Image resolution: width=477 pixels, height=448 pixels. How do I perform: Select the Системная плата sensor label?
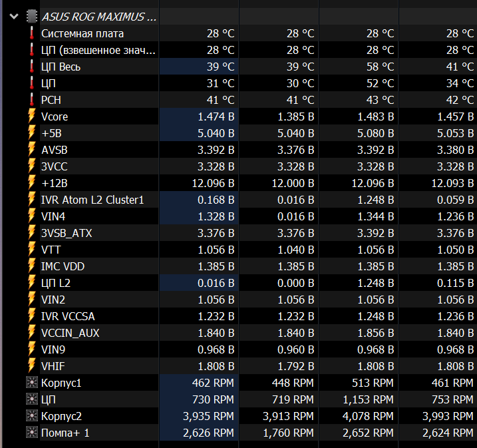82,33
